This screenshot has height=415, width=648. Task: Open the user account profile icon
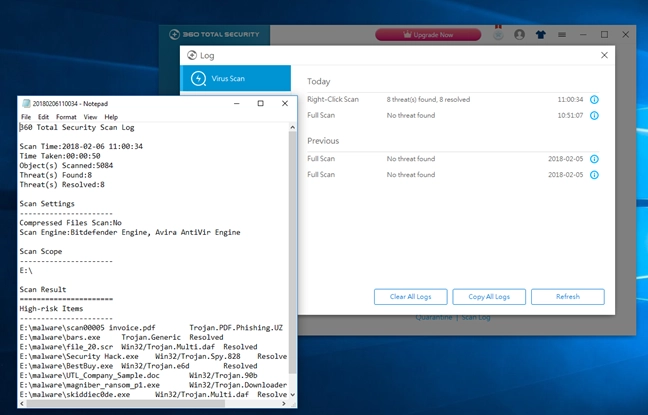pyautogui.click(x=519, y=35)
